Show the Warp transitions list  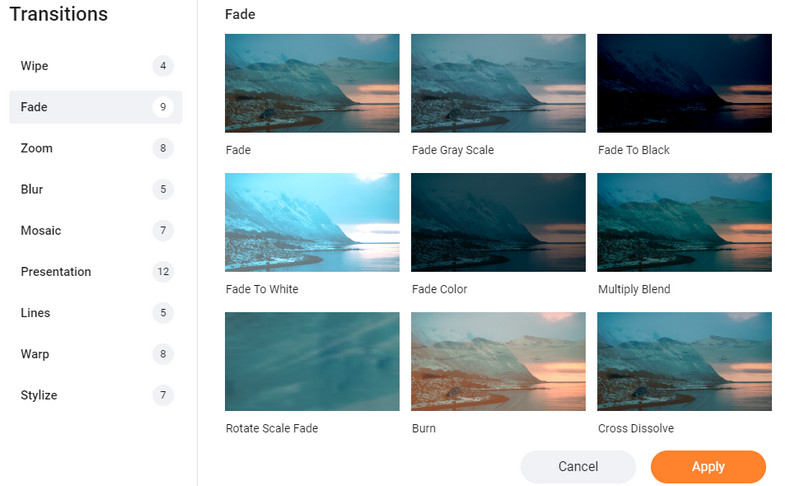(95, 354)
